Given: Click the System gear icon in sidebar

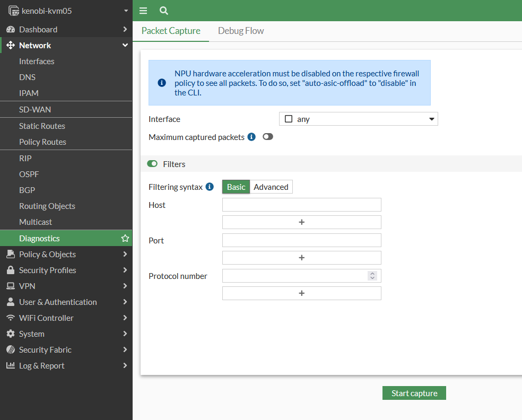Looking at the screenshot, I should pyautogui.click(x=10, y=334).
